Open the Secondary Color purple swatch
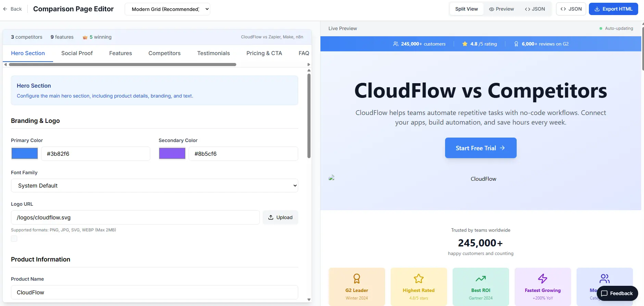Screen dimensions: 644x306 [172, 153]
